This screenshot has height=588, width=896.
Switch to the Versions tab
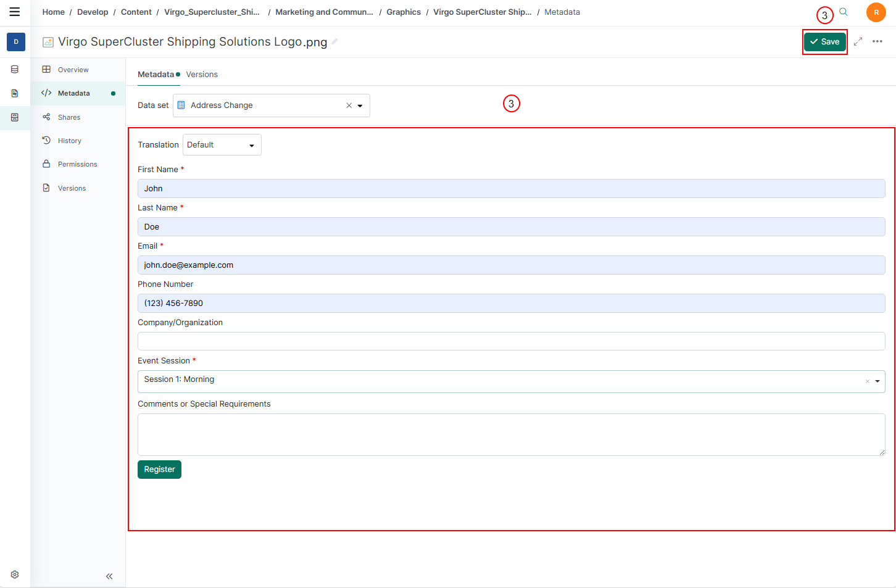pyautogui.click(x=202, y=75)
